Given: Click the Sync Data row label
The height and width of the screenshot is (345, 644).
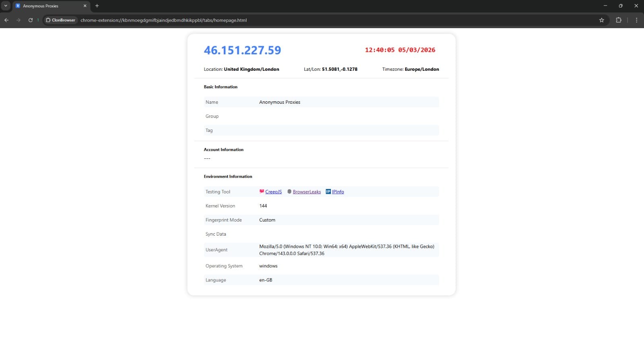Looking at the screenshot, I should click(x=216, y=234).
